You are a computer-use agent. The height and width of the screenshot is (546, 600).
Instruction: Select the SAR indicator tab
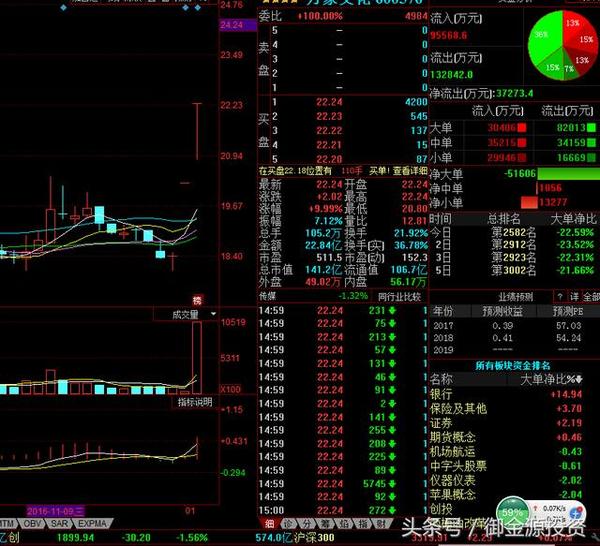click(60, 523)
